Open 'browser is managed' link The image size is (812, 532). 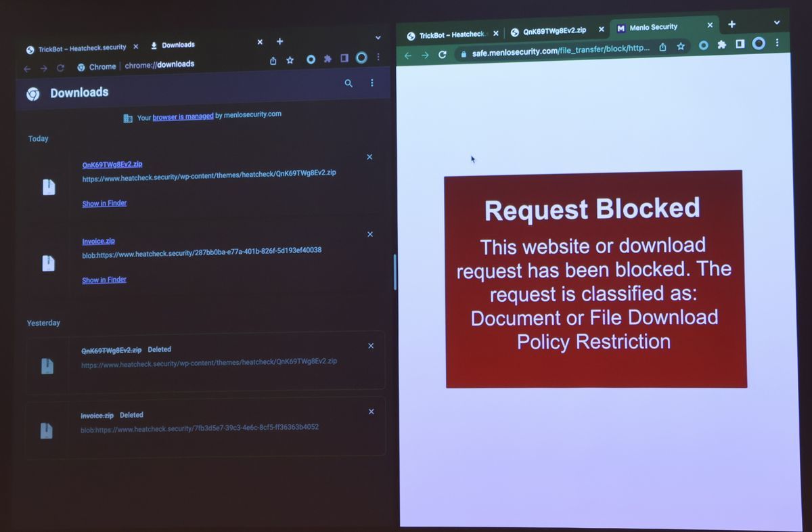[x=183, y=116]
